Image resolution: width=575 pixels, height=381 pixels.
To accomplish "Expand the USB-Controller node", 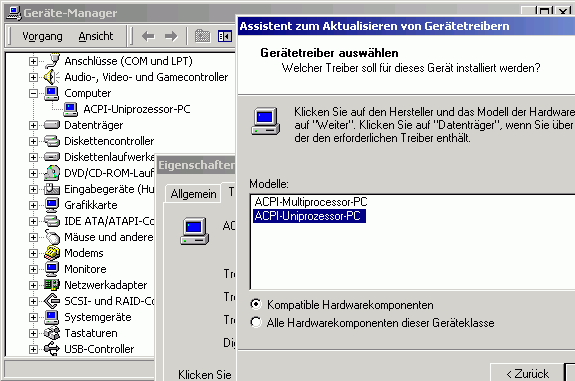I will [x=33, y=349].
